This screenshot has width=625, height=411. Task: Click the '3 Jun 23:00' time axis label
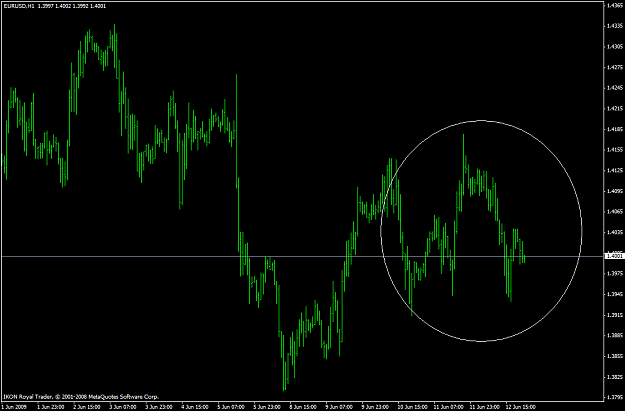point(159,407)
